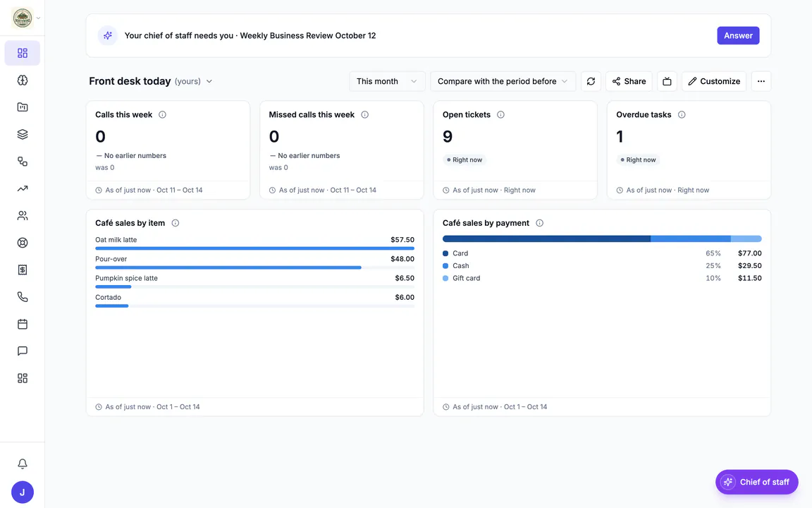Screen dimensions: 812x508
Task: Click the Oat milk latte sales bar
Action: [254, 248]
